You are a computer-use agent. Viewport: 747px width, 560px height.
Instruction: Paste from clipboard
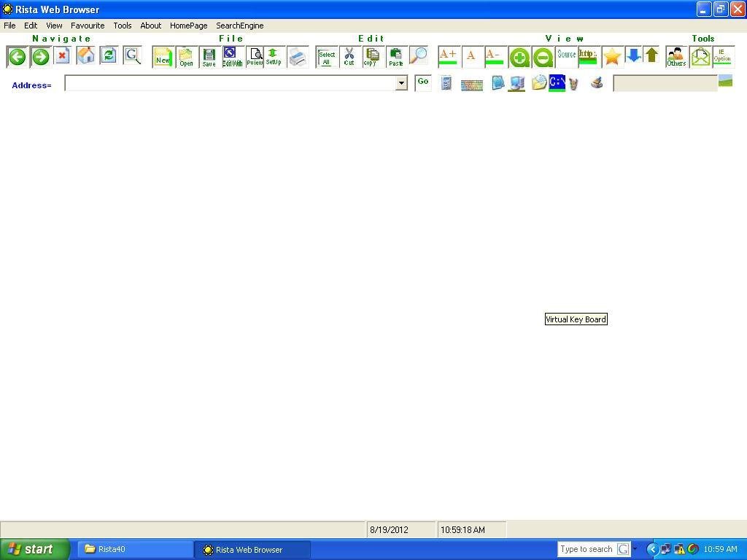coord(395,57)
